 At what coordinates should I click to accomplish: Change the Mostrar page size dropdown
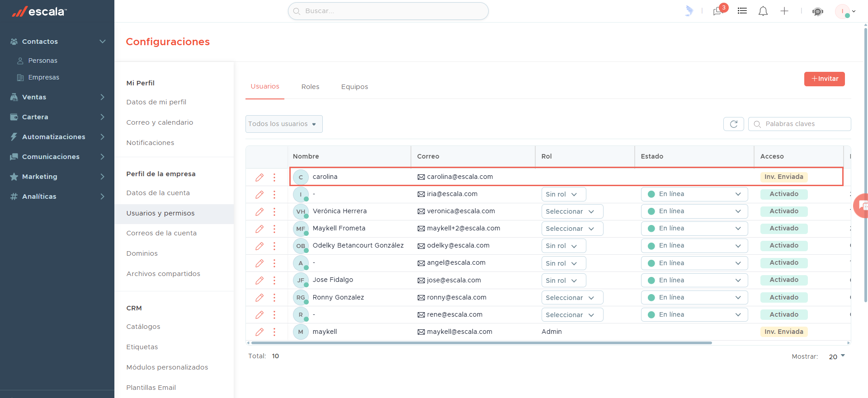(837, 356)
